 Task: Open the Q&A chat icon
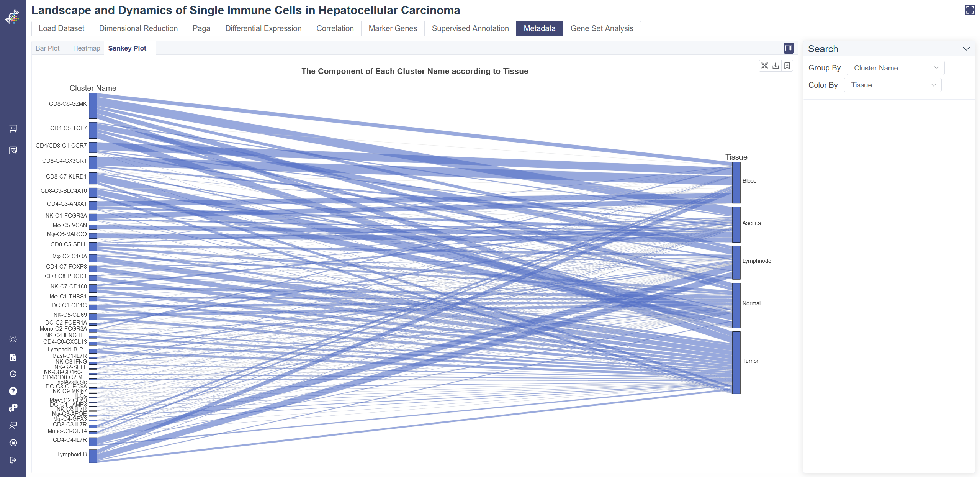13,408
